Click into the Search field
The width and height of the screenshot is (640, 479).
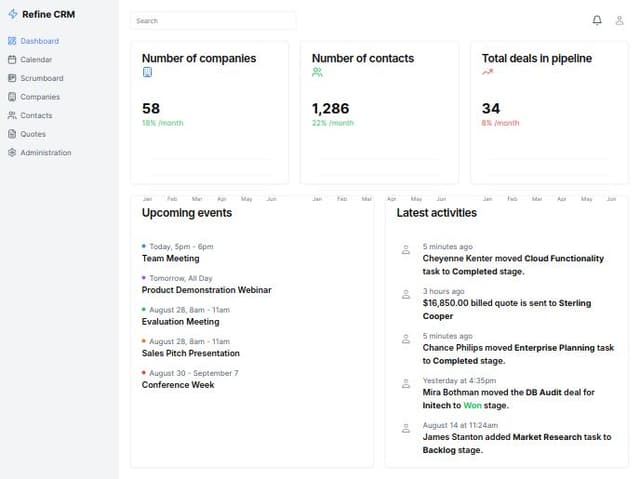click(213, 21)
